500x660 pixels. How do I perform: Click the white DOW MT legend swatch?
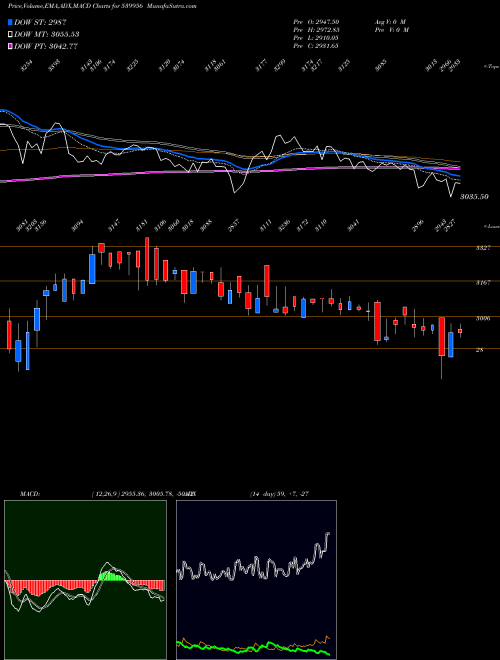[x=10, y=34]
